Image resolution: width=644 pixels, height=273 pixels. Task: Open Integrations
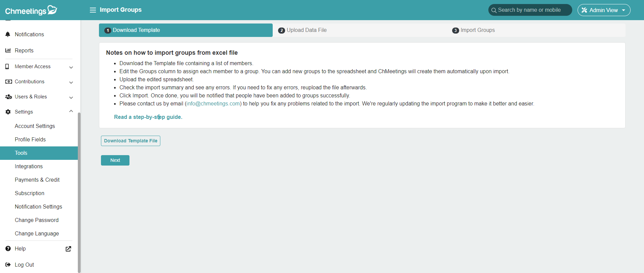(29, 166)
